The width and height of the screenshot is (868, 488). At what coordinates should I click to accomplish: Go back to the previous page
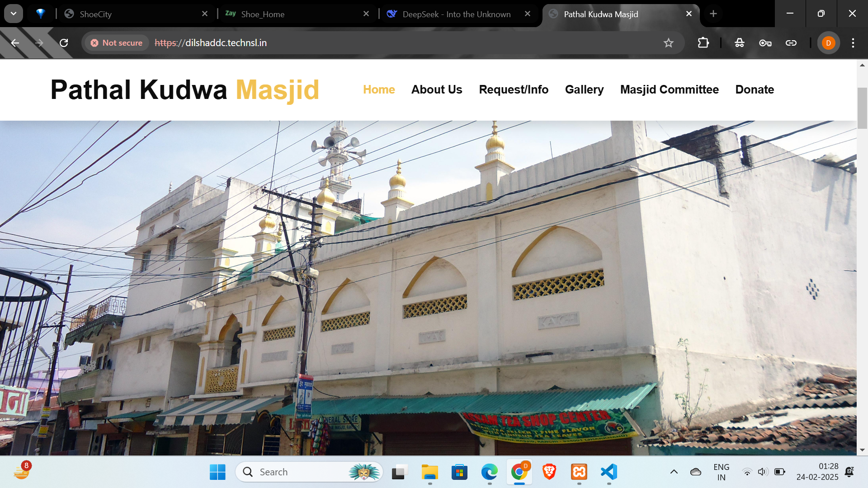pos(15,43)
